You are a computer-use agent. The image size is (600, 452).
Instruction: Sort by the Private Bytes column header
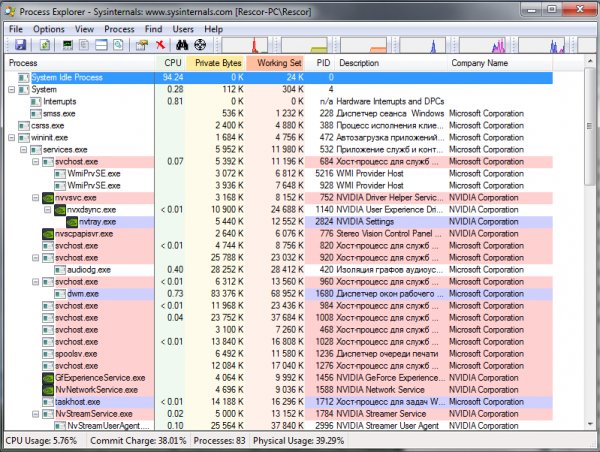[x=216, y=63]
